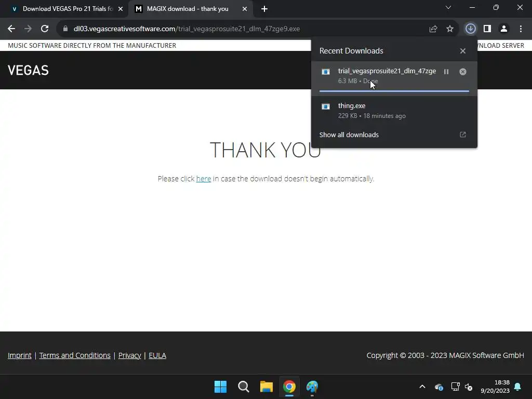Open Terms and Conditions link
532x399 pixels.
pyautogui.click(x=75, y=355)
